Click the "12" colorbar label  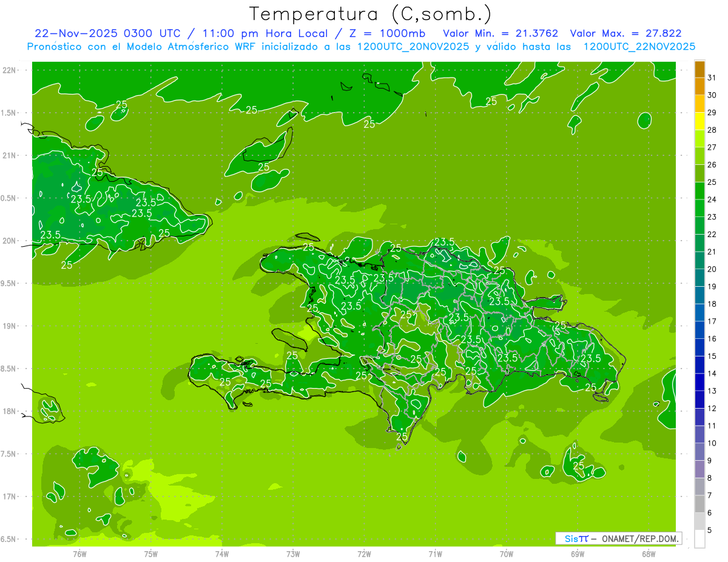click(x=712, y=408)
